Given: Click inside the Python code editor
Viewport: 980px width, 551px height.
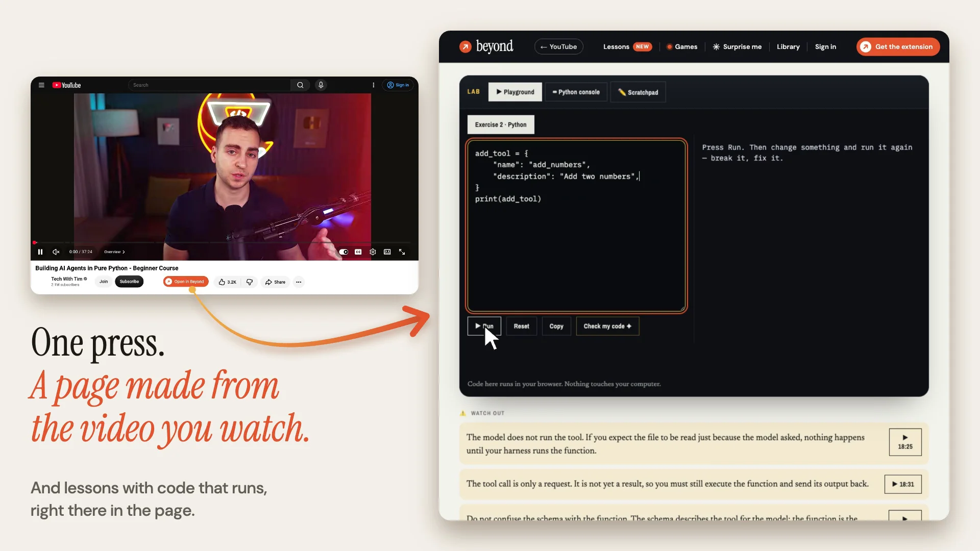Looking at the screenshot, I should (576, 226).
